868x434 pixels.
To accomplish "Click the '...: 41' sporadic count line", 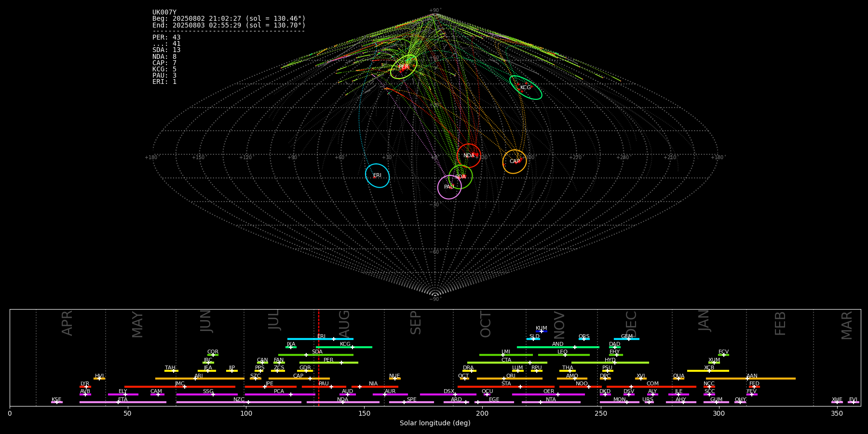I will [166, 43].
